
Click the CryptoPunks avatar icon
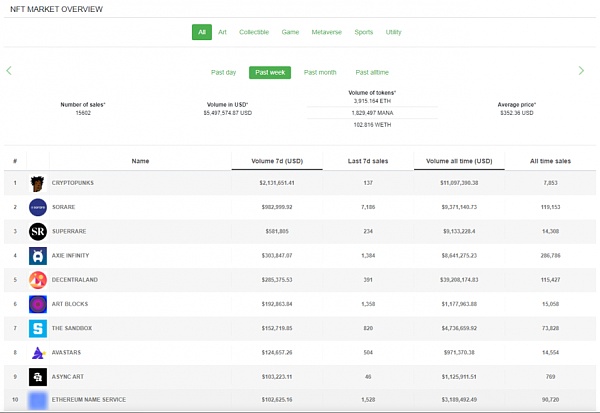click(38, 183)
